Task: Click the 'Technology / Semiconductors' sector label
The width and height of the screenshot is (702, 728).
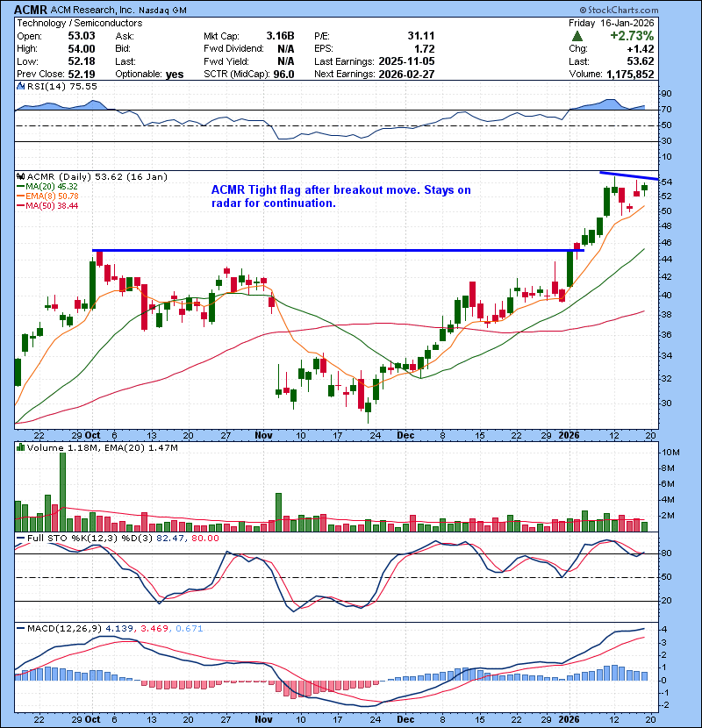Action: (x=80, y=23)
